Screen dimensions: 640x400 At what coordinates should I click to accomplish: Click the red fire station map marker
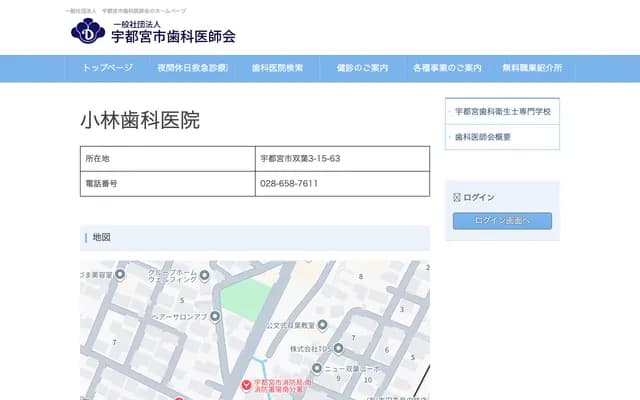pyautogui.click(x=246, y=384)
